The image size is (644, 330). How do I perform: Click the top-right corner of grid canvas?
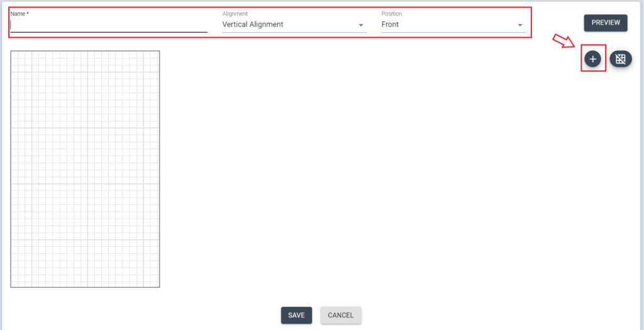[x=158, y=52]
